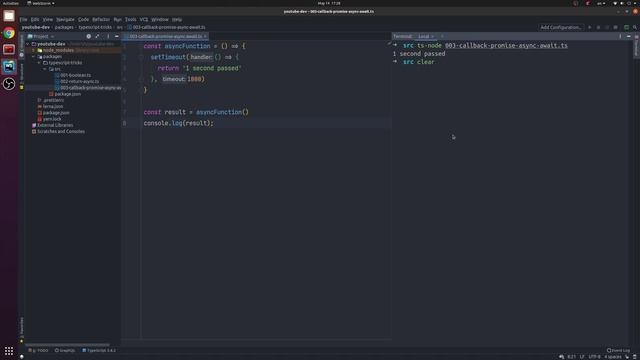Add a new terminal session tab
Viewport: 640px width, 360px height.
coord(442,36)
